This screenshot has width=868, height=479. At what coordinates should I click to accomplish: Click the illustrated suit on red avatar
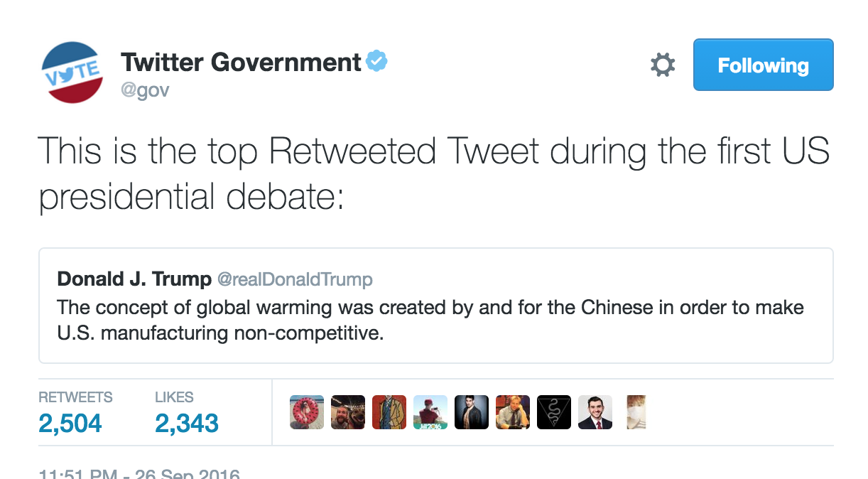tap(389, 412)
